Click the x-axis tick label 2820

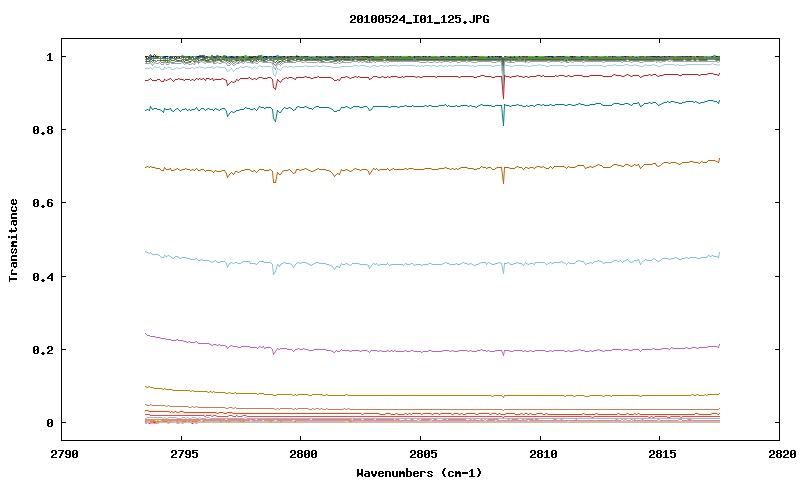(x=783, y=454)
